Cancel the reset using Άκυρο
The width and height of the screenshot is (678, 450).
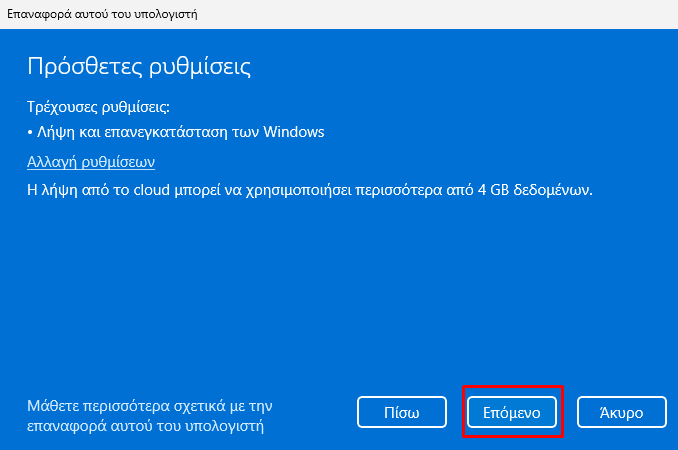point(622,412)
